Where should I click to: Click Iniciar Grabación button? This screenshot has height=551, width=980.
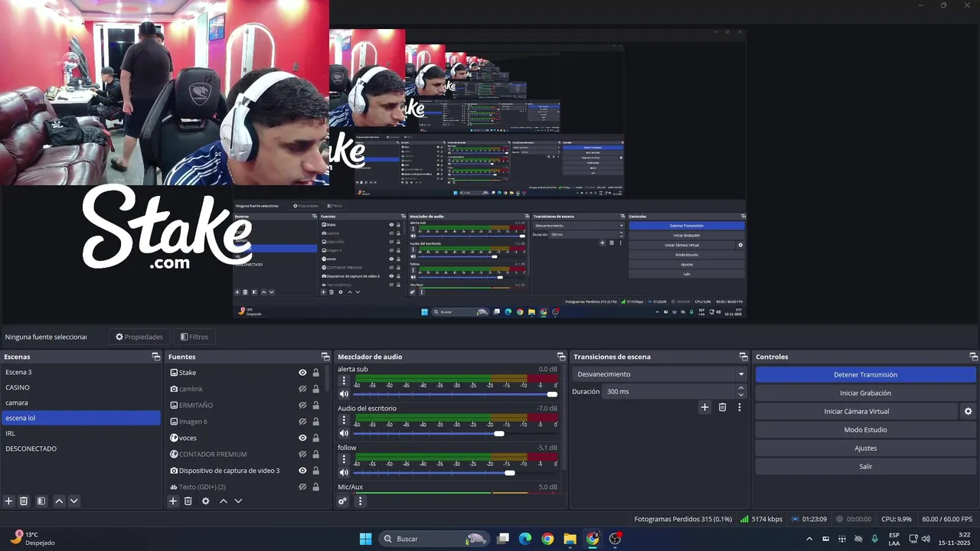click(x=865, y=393)
